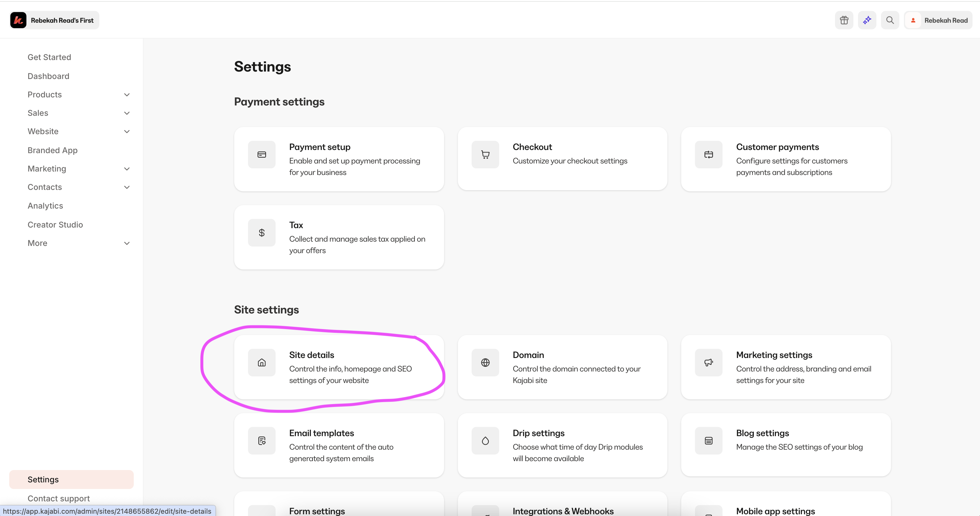Click the Marketing sidebar label
This screenshot has width=980, height=516.
pos(47,169)
